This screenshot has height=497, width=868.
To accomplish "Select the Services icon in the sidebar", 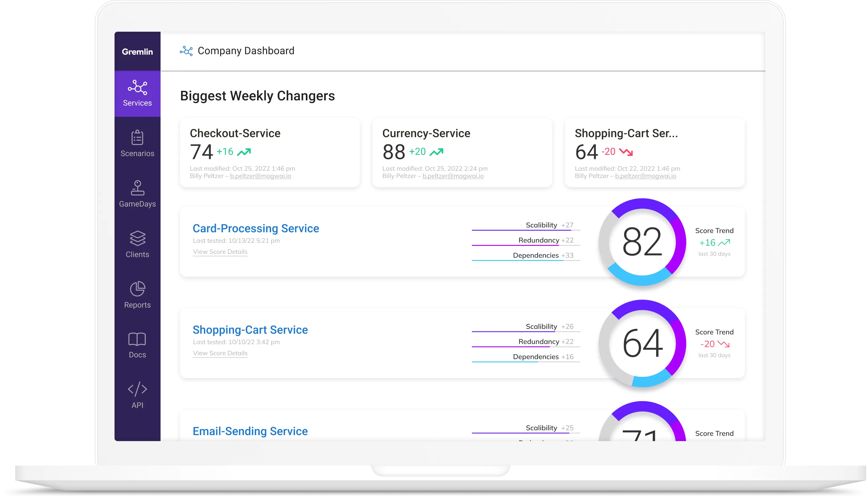I will click(x=137, y=93).
